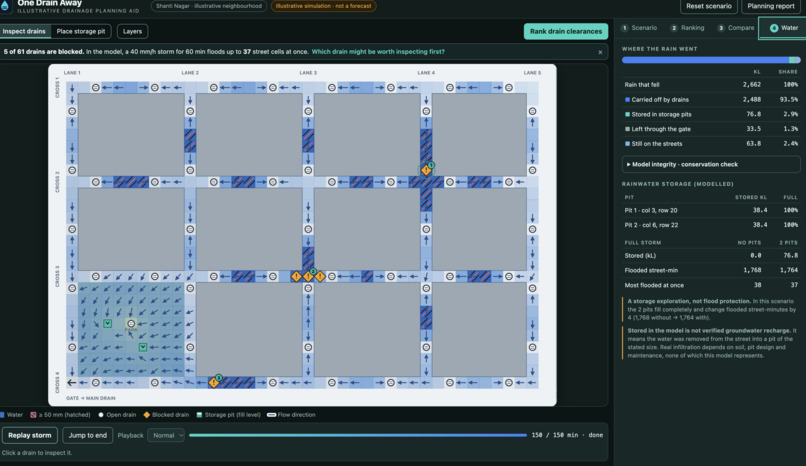
Task: Inspect the open drain in the flooded park block
Action: (131, 324)
